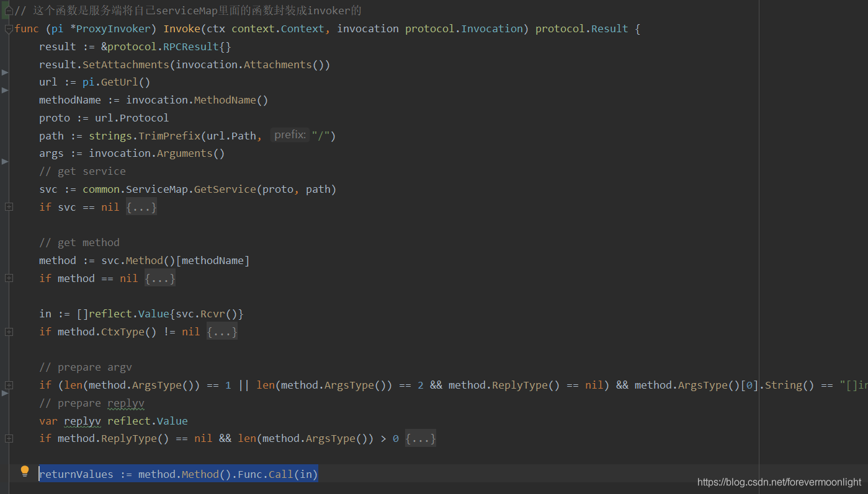868x494 pixels.
Task: Click the gutter plus icon beside 'if svc == nil'
Action: [x=9, y=207]
